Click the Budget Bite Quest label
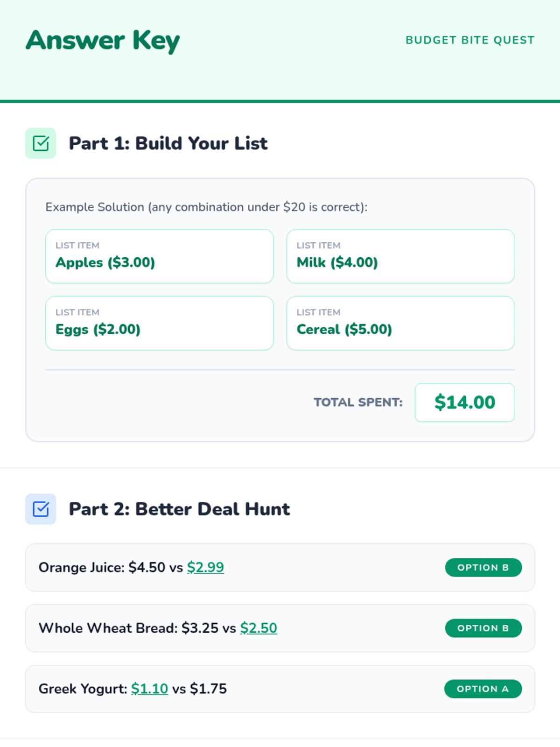This screenshot has height=747, width=560. point(470,40)
